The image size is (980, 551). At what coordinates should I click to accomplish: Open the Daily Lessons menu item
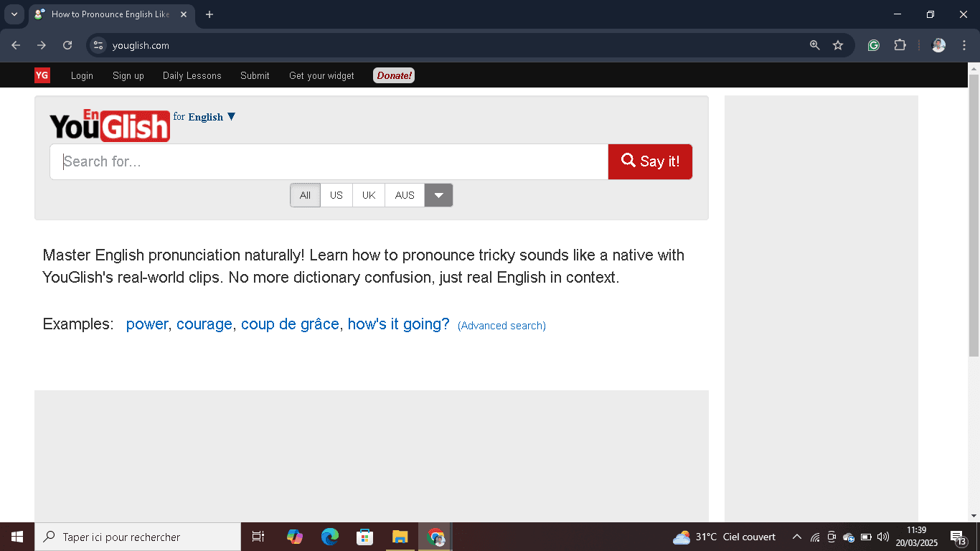click(192, 75)
